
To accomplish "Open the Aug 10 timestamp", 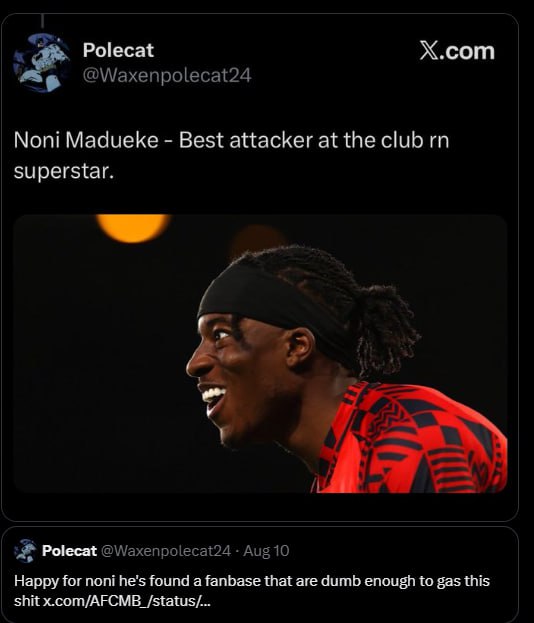I will tap(266, 551).
